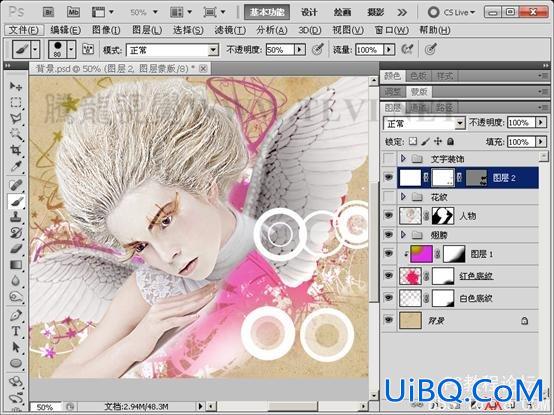Enable airbrush mode next to flow
Viewport: 554px width, 415px height.
pos(407,49)
